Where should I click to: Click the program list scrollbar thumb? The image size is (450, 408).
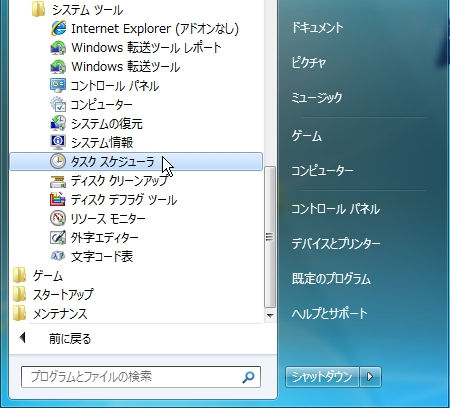pyautogui.click(x=270, y=237)
